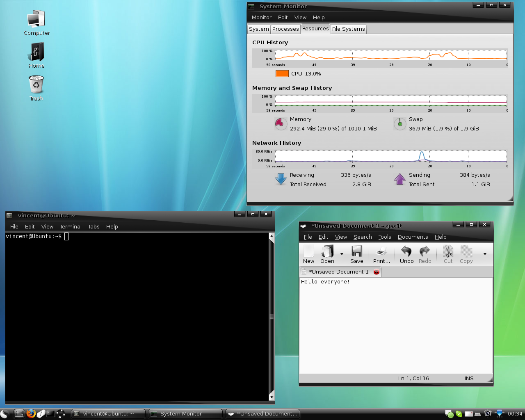Open the Terminal menu in terminal window

[71, 226]
